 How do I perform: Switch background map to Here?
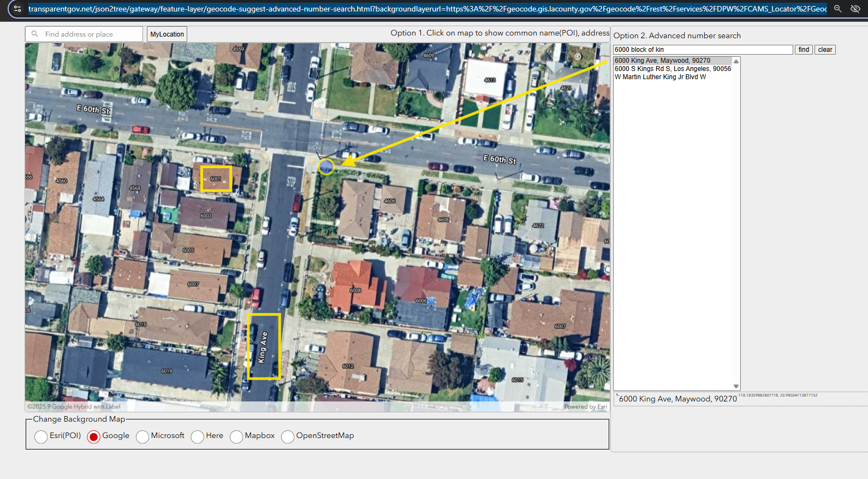click(198, 436)
